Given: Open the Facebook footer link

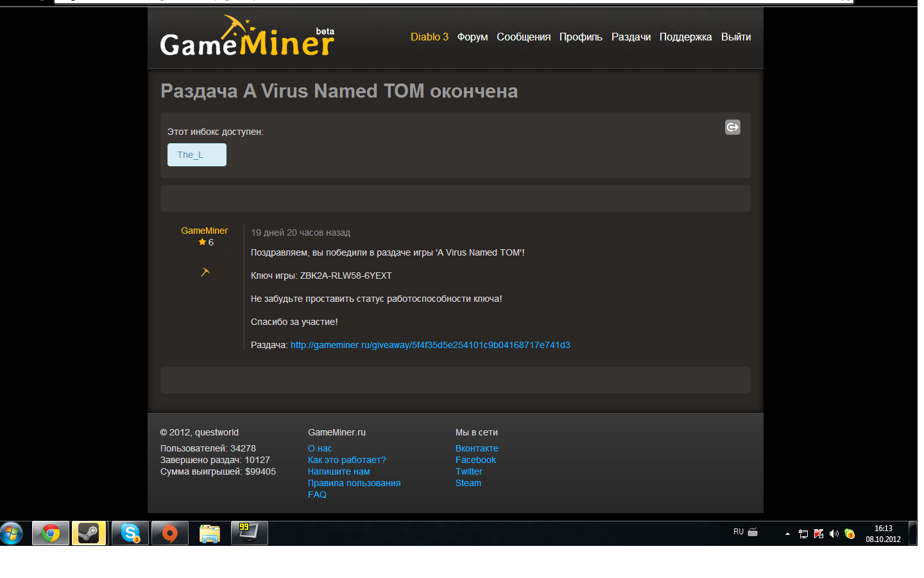Looking at the screenshot, I should click(475, 460).
